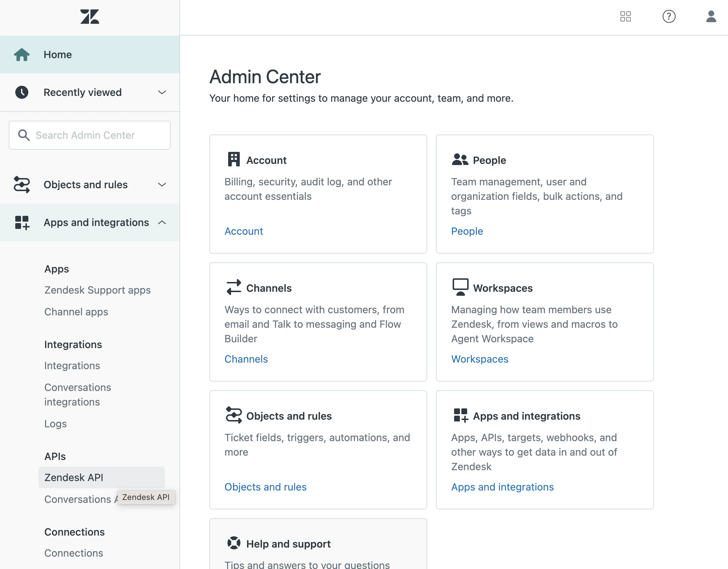This screenshot has height=569, width=728.
Task: Click the product switcher grid icon
Action: (x=626, y=17)
